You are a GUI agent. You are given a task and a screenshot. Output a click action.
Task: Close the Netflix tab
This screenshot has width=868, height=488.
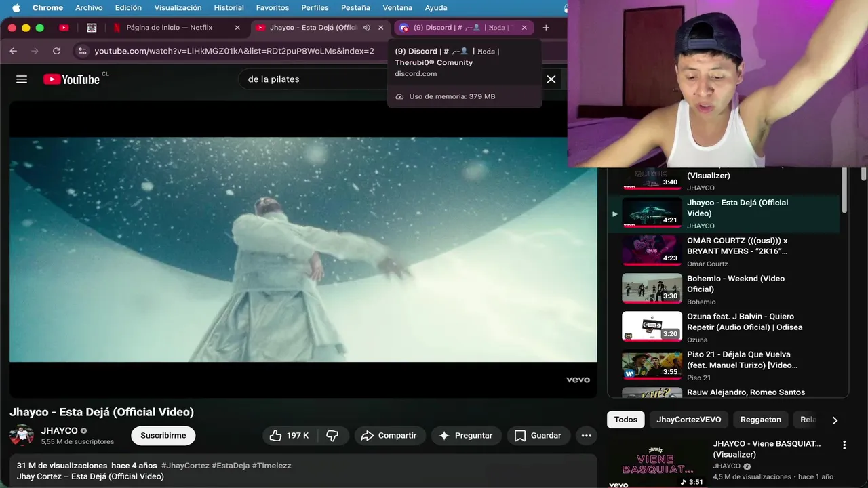237,28
